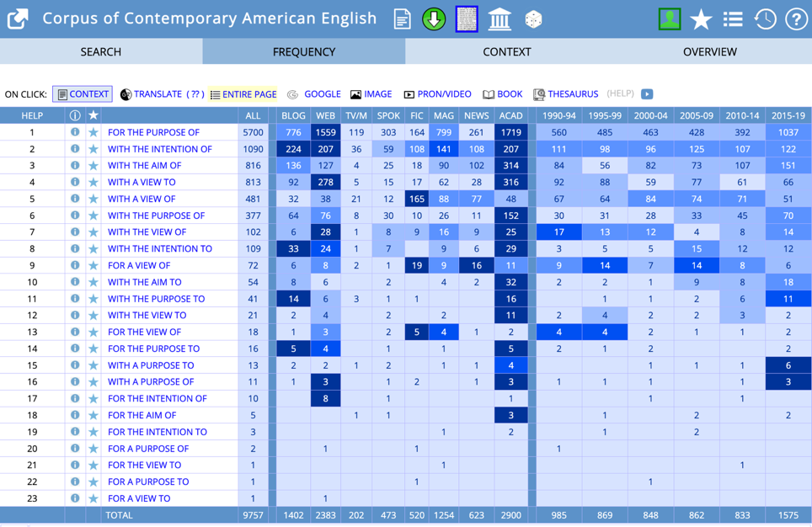Click the (HELP) link in on-click bar

621,93
